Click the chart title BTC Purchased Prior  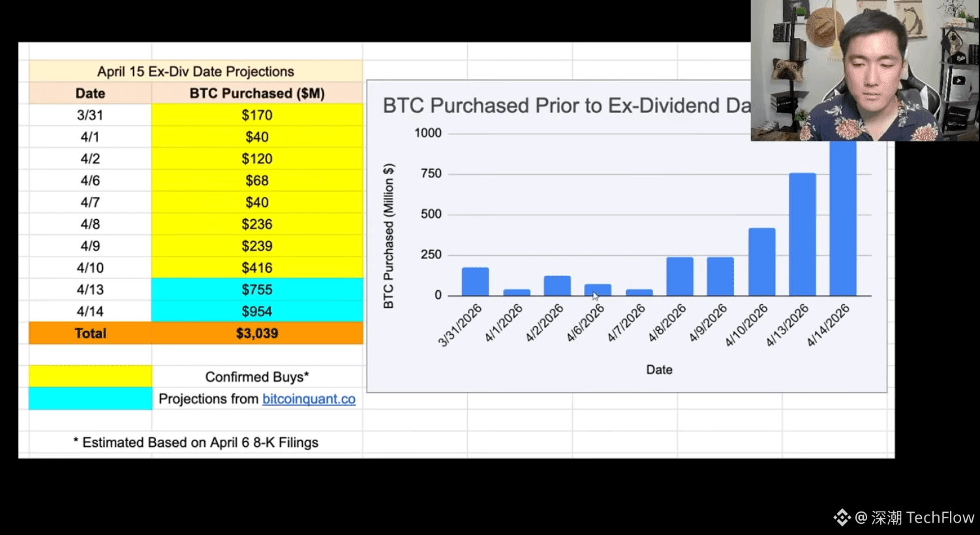click(x=566, y=106)
